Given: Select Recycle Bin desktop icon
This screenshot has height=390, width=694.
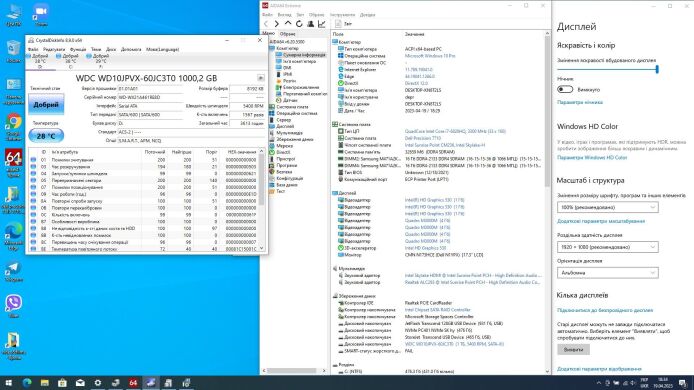Looking at the screenshot, I should 13,51.
